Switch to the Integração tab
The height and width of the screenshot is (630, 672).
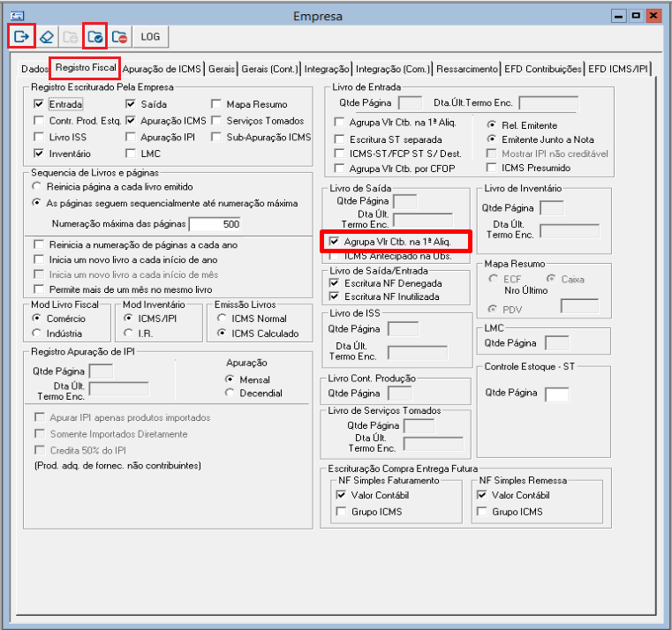327,69
